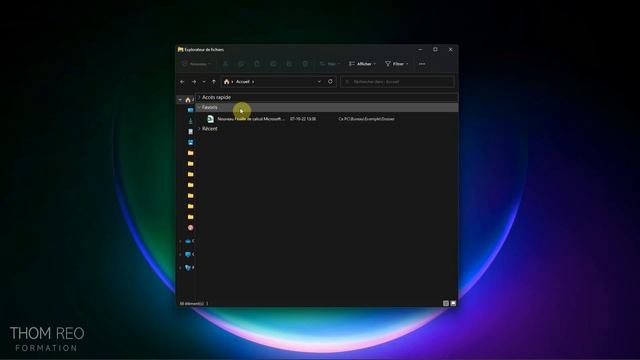Select the OneDrive cloud icon in the sidebar
The width and height of the screenshot is (640, 360).
(x=188, y=241)
